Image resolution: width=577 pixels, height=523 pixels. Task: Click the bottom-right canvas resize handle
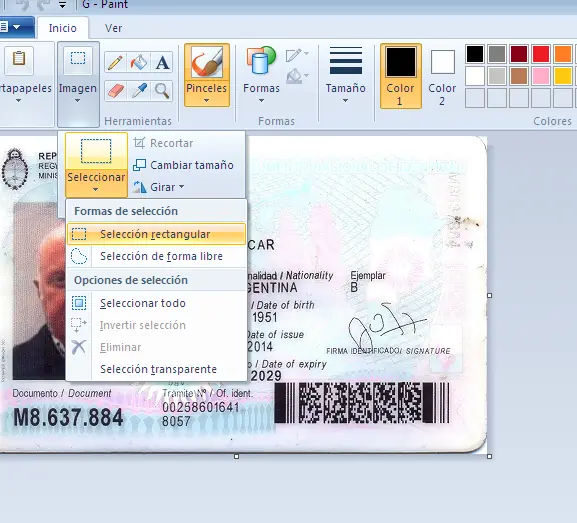click(489, 456)
